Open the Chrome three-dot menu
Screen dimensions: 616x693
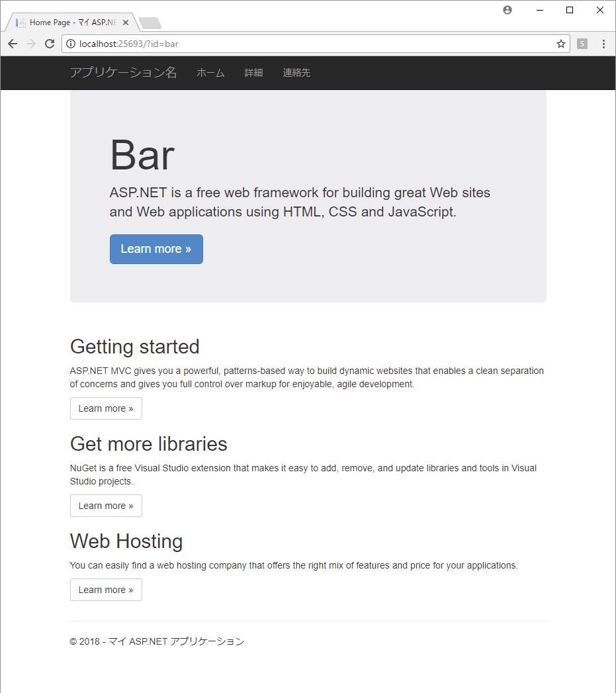[x=603, y=44]
